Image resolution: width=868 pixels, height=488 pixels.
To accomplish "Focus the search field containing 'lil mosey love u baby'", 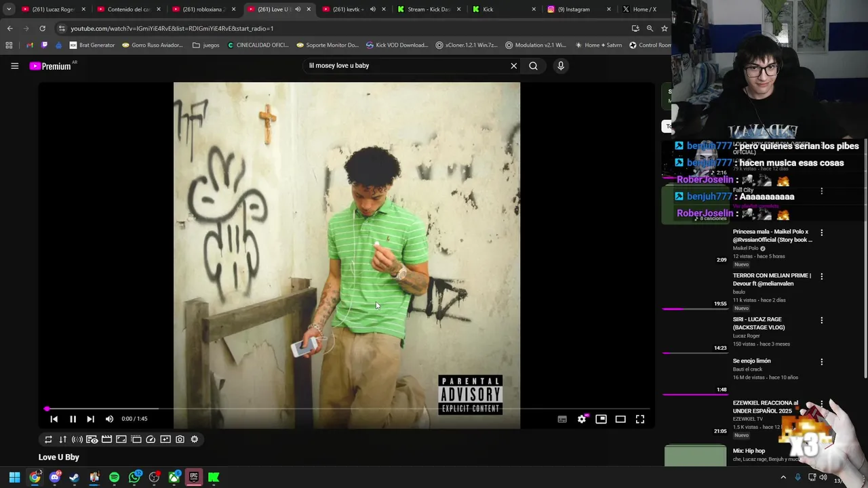I will pyautogui.click(x=406, y=66).
